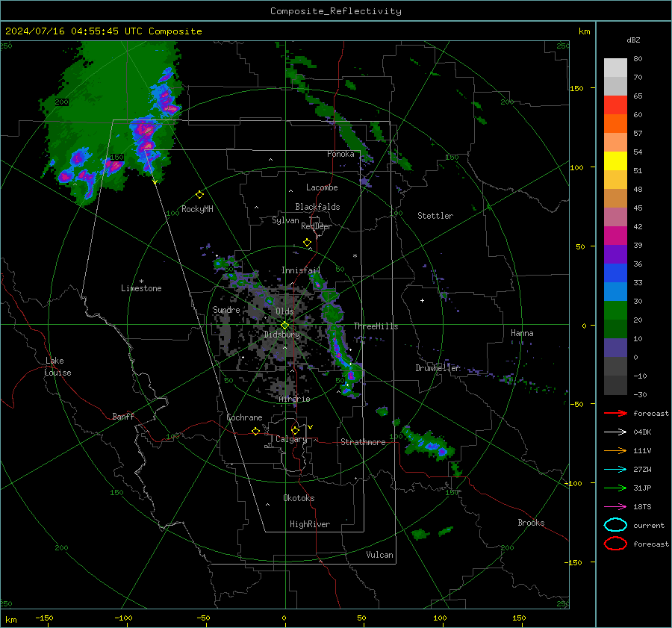Click the dBZ legend heading
The image size is (672, 628).
[x=633, y=40]
